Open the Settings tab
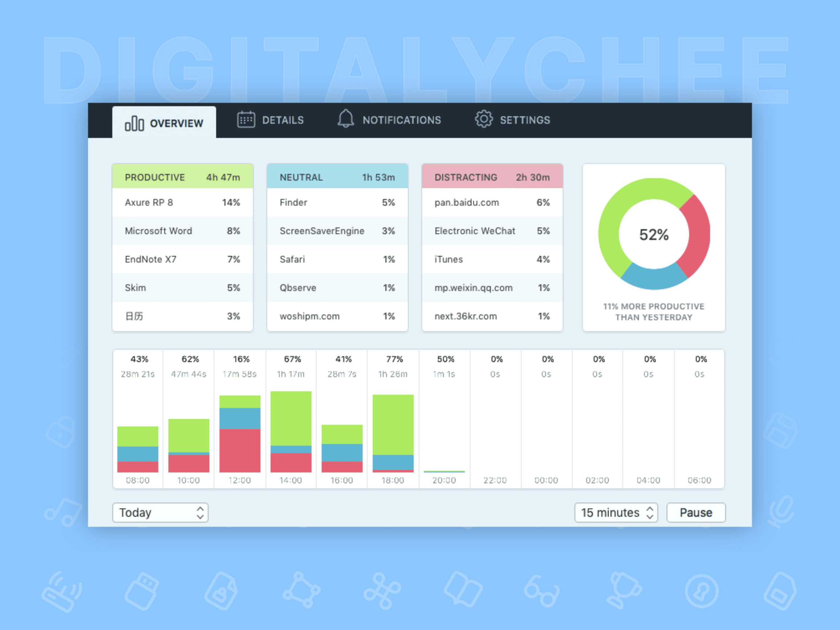Viewport: 840px width, 630px height. click(x=524, y=120)
